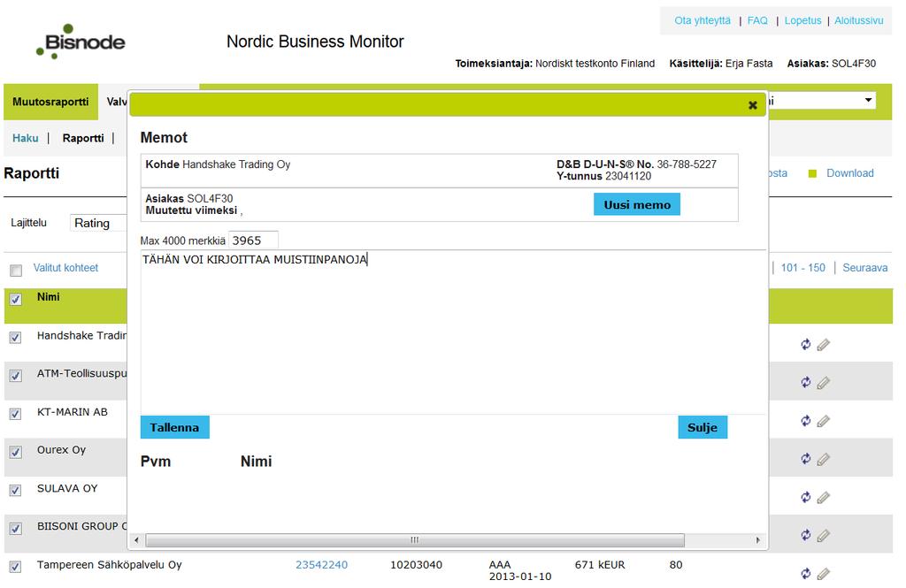Screen dimensions: 906x588
Task: Open the FAQ link
Action: click(x=757, y=20)
